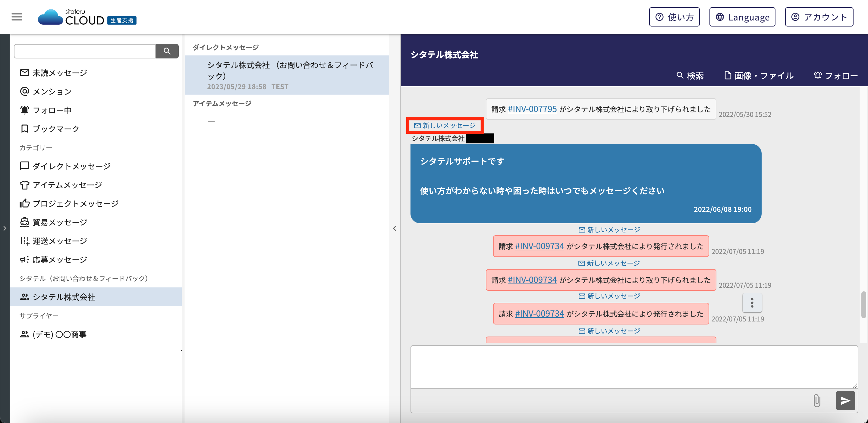Attach a file with paperclip icon

(x=817, y=401)
